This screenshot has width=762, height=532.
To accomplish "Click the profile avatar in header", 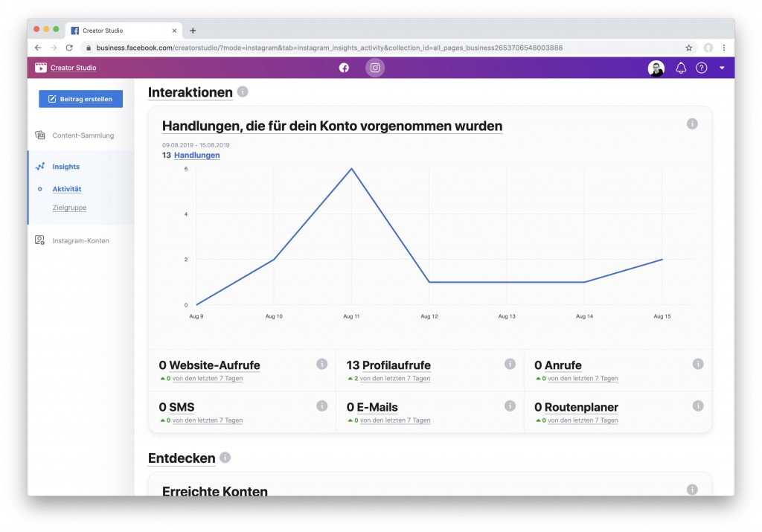I will point(656,68).
